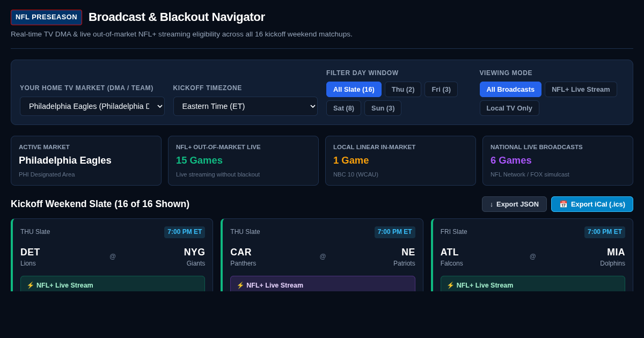
Task: Click the Export iCal (.ics) button
Action: 592,204
